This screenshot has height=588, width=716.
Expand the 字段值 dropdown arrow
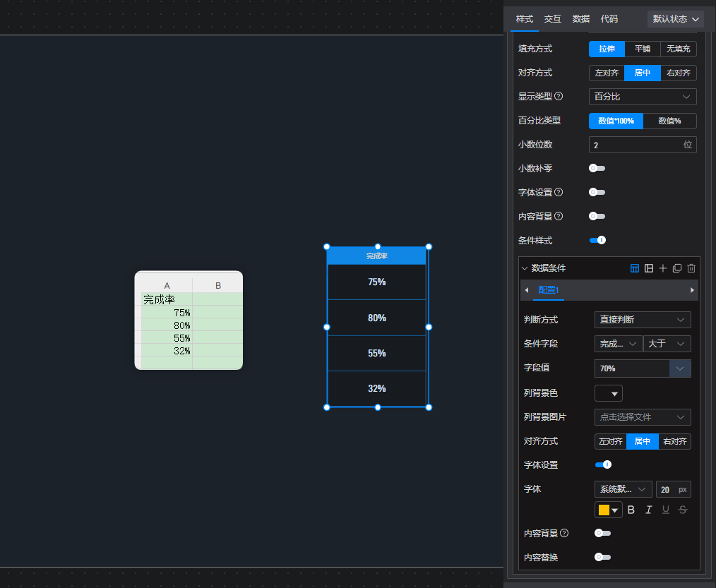click(680, 368)
